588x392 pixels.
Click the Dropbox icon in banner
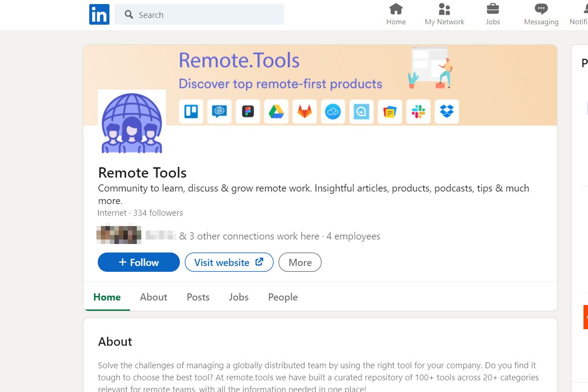coord(447,112)
